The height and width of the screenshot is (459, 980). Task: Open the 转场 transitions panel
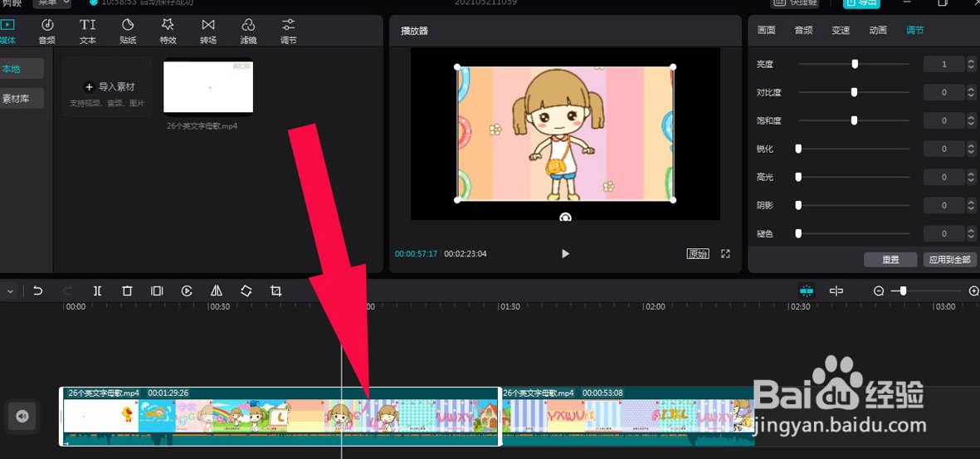tap(208, 32)
